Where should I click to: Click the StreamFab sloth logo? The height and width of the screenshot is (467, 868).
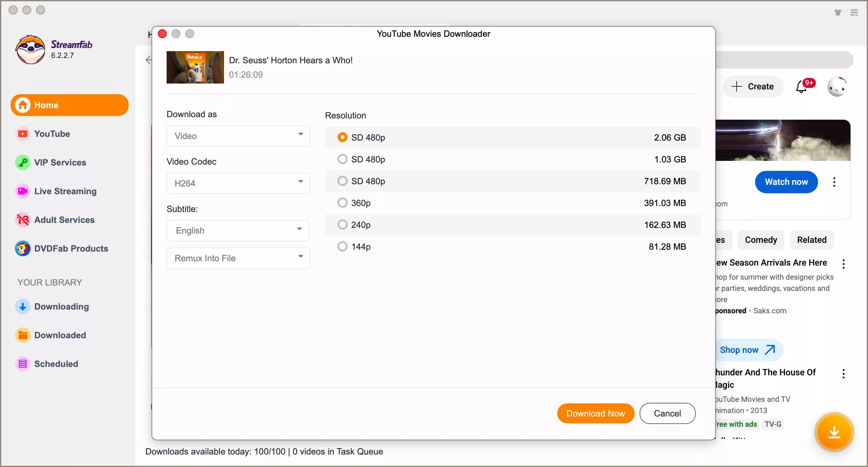click(30, 50)
